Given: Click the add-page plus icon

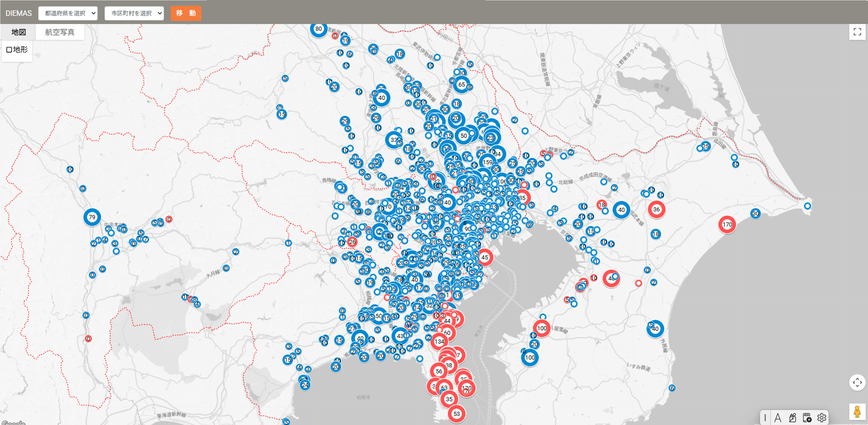Looking at the screenshot, I should click(x=807, y=418).
